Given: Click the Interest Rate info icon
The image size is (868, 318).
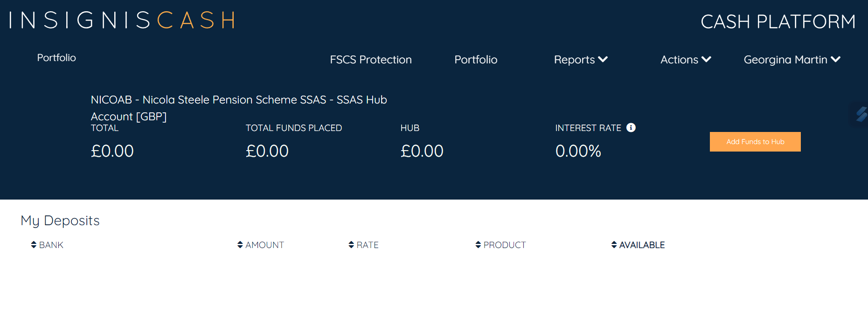Looking at the screenshot, I should [631, 127].
